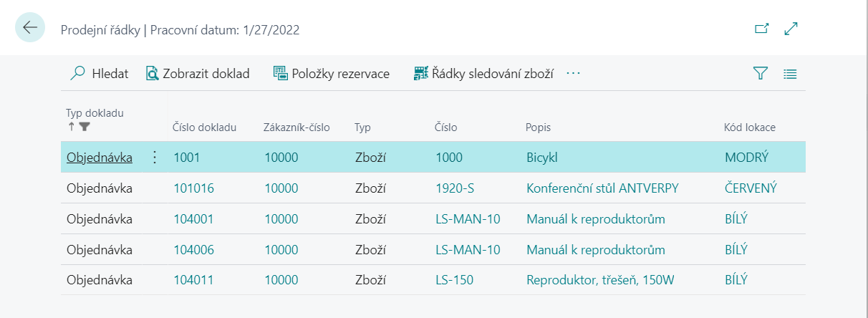Click the Popis column header
The height and width of the screenshot is (318, 868).
(x=538, y=127)
